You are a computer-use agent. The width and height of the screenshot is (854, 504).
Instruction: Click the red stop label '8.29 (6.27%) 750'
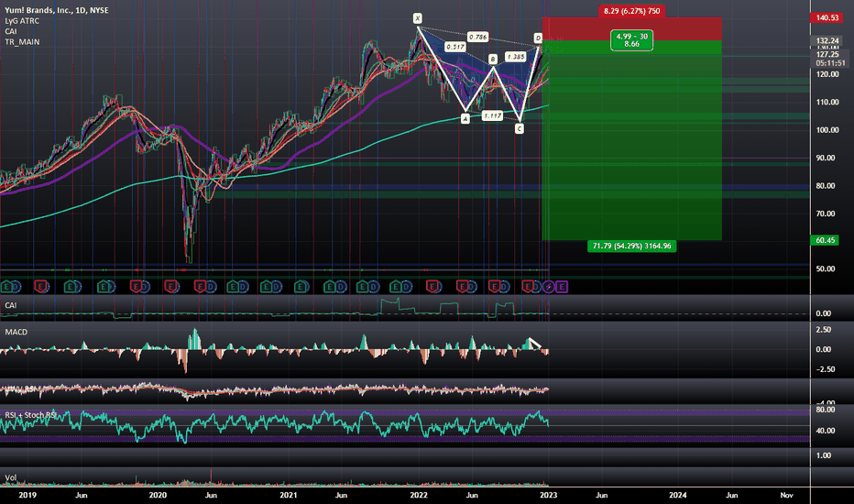(x=631, y=11)
